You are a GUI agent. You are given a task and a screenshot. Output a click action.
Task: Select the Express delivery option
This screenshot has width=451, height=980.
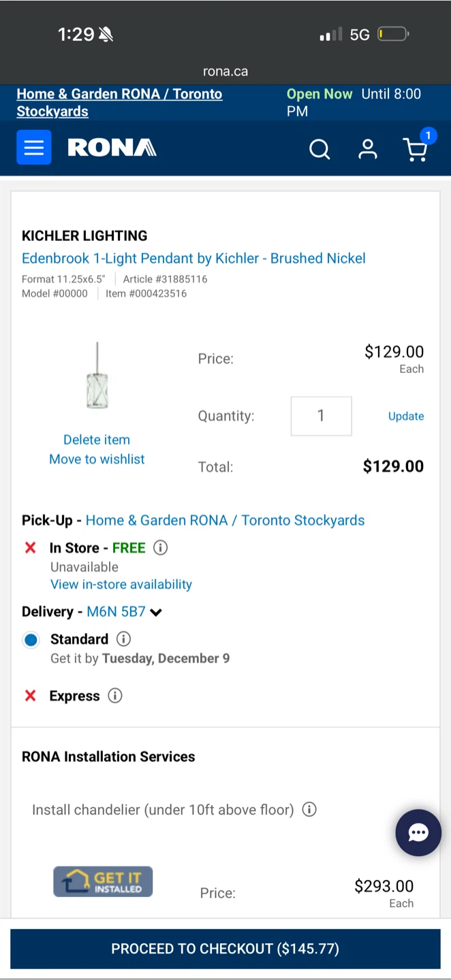(74, 696)
